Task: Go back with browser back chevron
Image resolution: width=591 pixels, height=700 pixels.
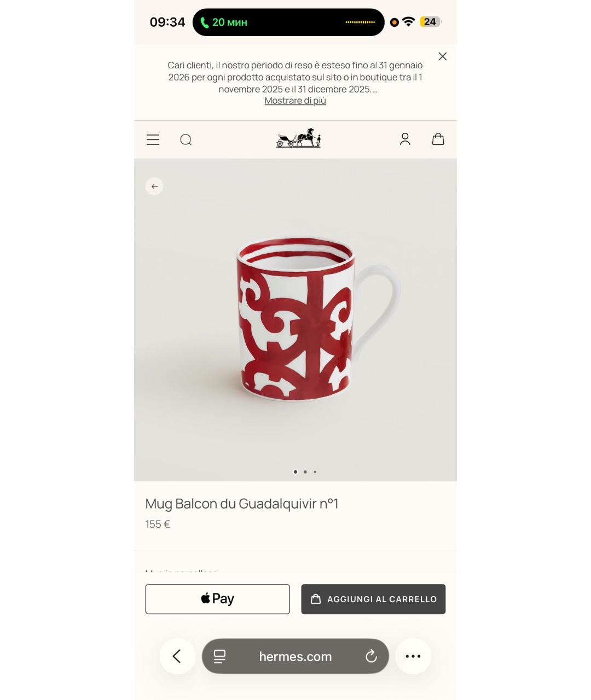Action: pyautogui.click(x=177, y=656)
